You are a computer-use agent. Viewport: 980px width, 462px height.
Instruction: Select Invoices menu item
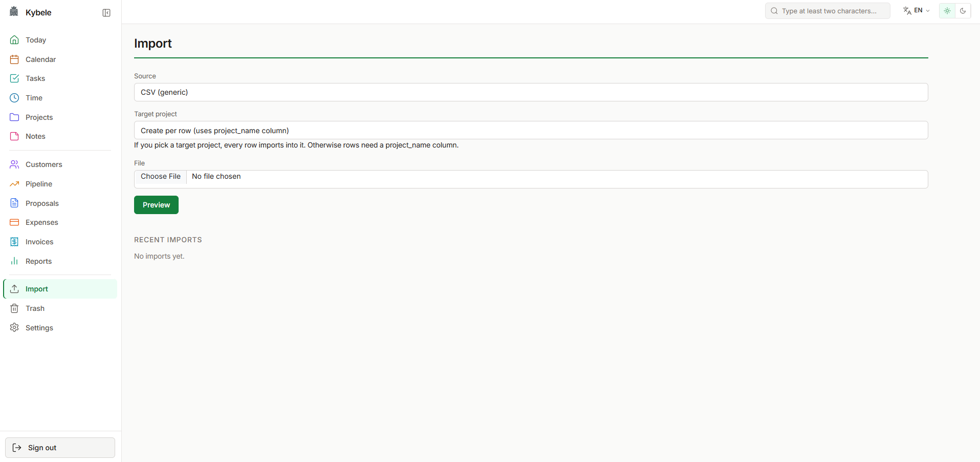[60, 242]
